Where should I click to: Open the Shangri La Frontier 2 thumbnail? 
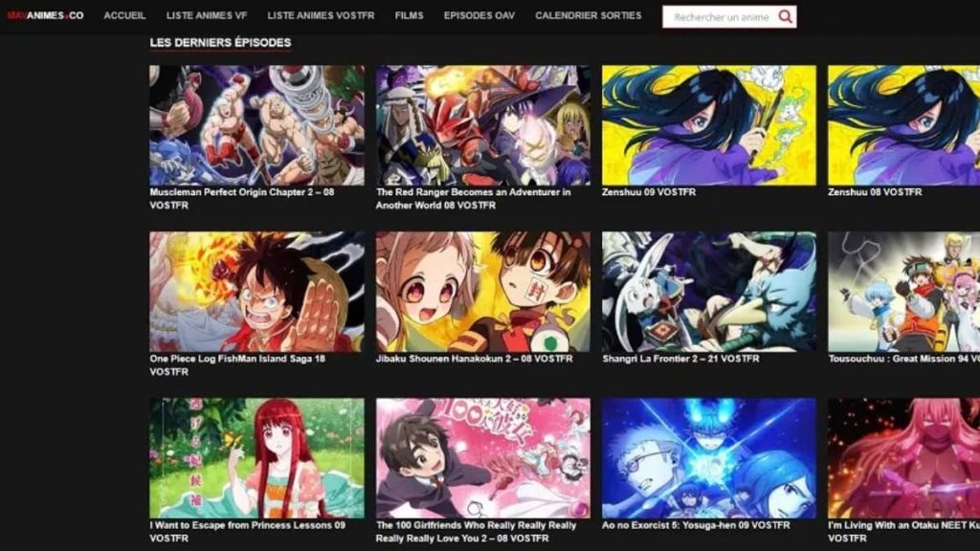click(709, 292)
